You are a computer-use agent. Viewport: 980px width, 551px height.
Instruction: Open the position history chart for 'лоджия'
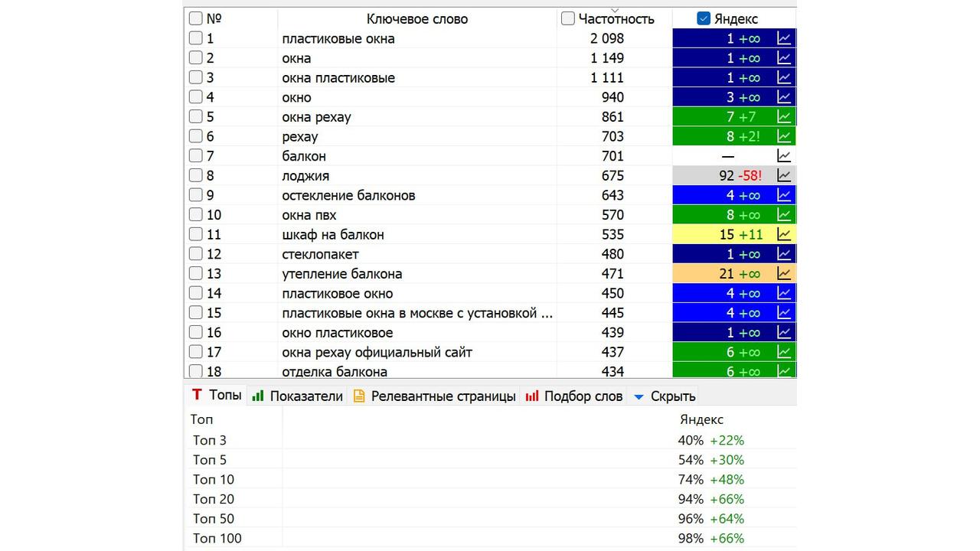(784, 175)
